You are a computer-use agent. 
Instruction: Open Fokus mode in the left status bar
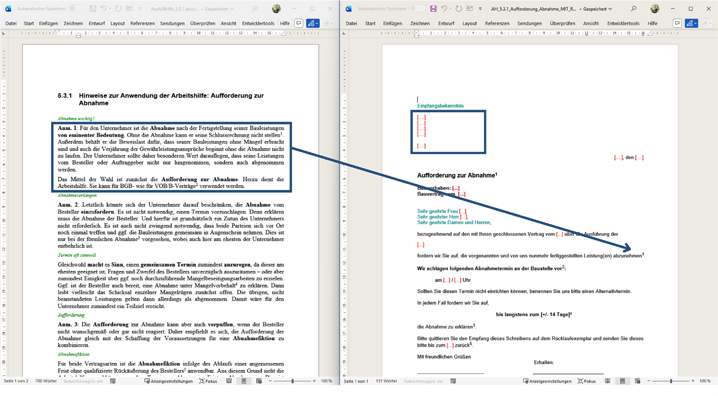[x=208, y=381]
